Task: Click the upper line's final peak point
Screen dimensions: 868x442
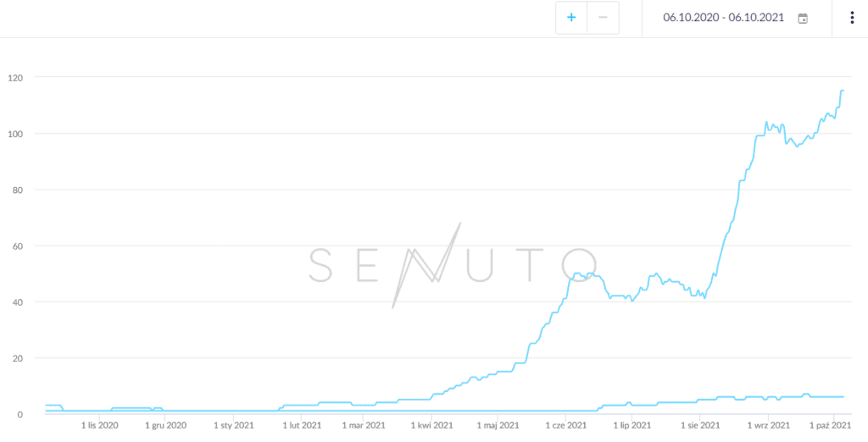Action: 843,91
